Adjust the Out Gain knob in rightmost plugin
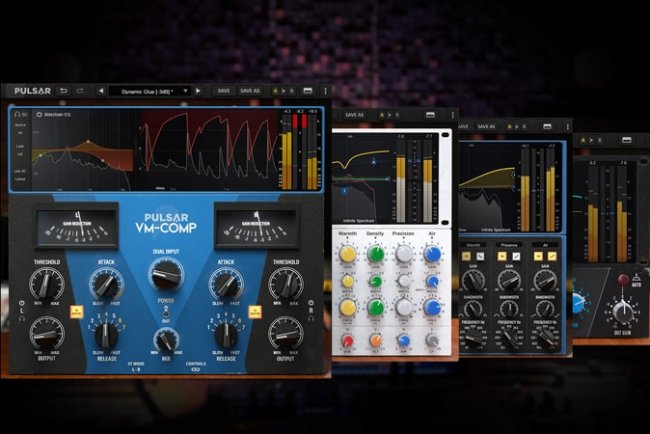The image size is (650, 434). pos(623,313)
